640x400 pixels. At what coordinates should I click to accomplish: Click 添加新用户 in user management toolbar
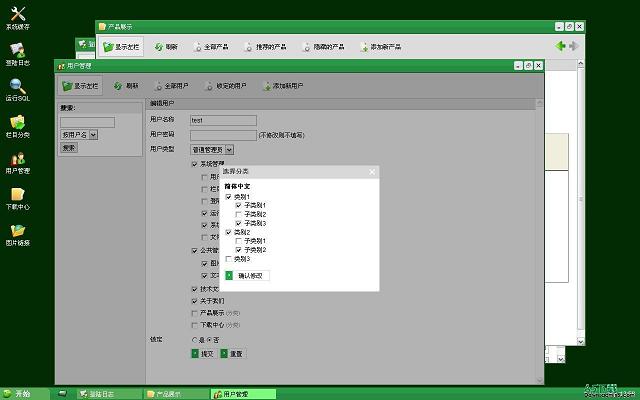click(282, 86)
